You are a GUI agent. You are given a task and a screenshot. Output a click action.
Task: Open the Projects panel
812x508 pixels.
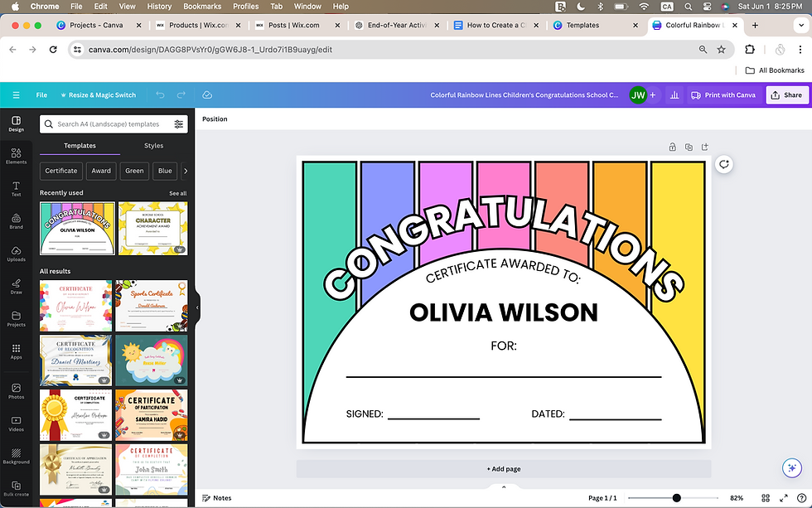tap(16, 319)
